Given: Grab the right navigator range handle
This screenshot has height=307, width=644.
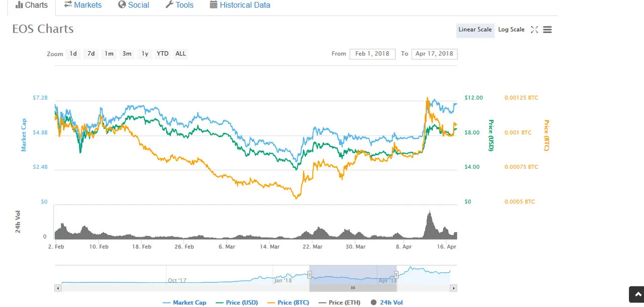Looking at the screenshot, I should click(x=396, y=275).
